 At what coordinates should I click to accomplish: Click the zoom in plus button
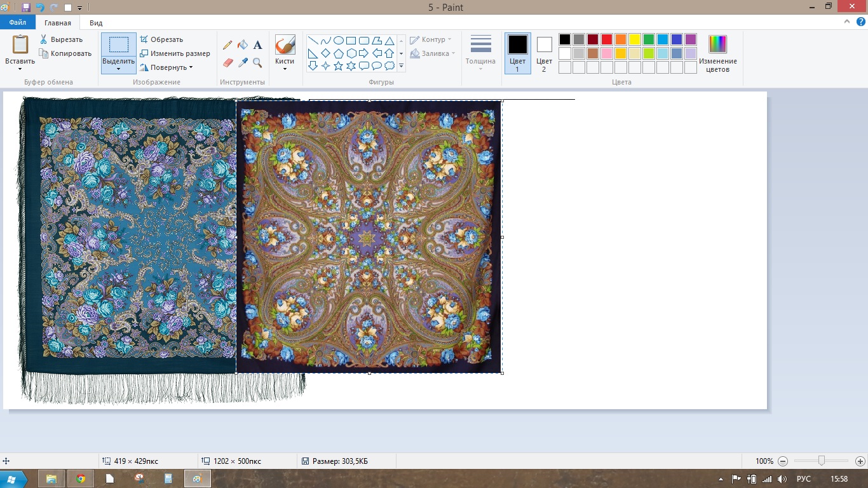(x=860, y=461)
